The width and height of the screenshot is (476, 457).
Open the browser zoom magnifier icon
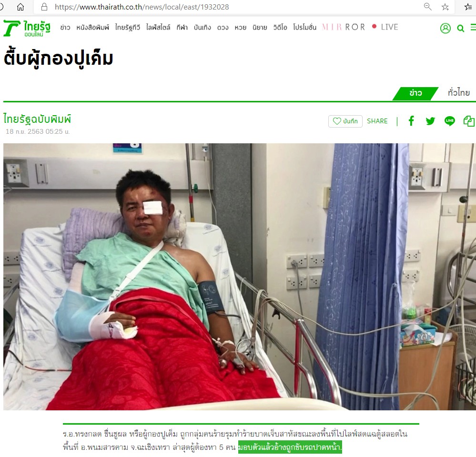tap(427, 7)
